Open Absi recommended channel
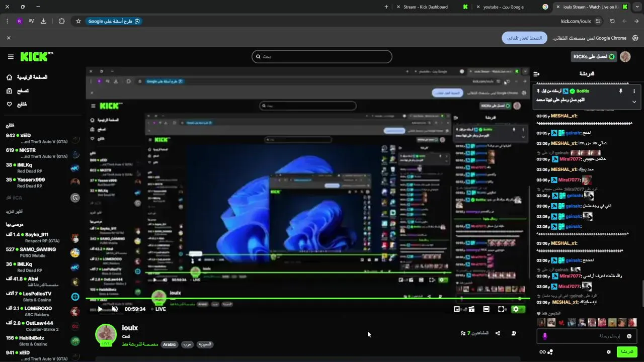Screen dimensions: 644x362 [x=43, y=282]
